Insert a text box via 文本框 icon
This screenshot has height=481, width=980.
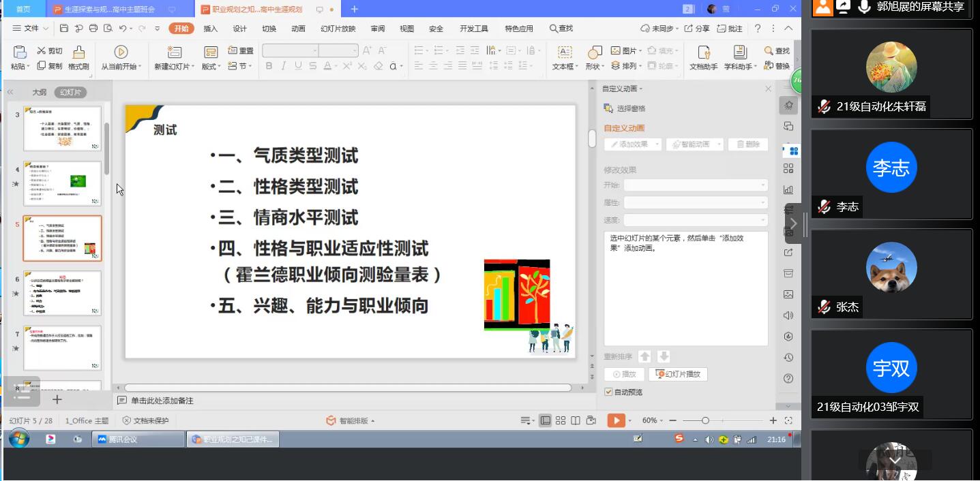[565, 52]
